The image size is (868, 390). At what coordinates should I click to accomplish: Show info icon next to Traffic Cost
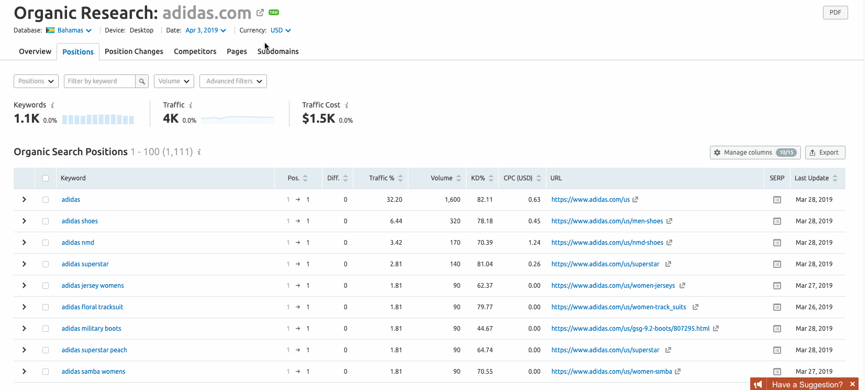[347, 105]
